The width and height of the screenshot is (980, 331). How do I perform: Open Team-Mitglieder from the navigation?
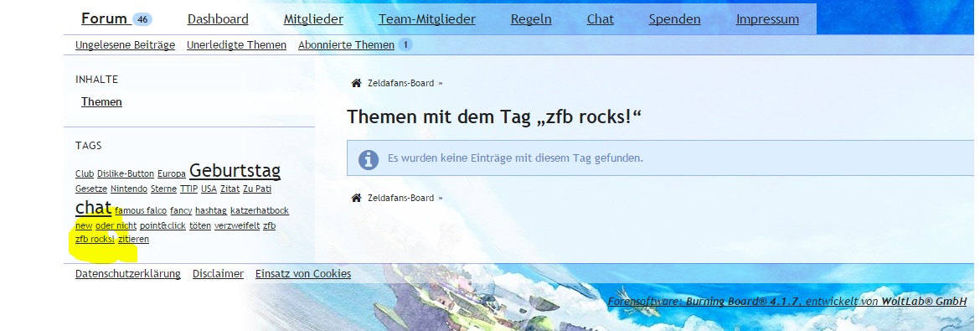427,19
